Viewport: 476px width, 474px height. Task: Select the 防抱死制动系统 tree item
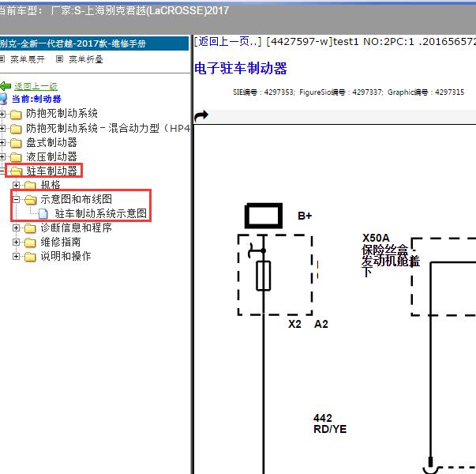tap(62, 114)
